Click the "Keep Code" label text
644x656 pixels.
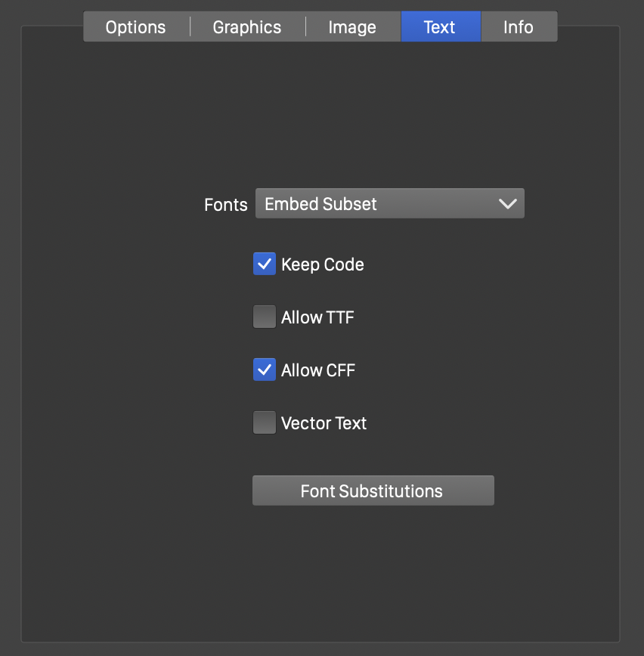pyautogui.click(x=323, y=265)
